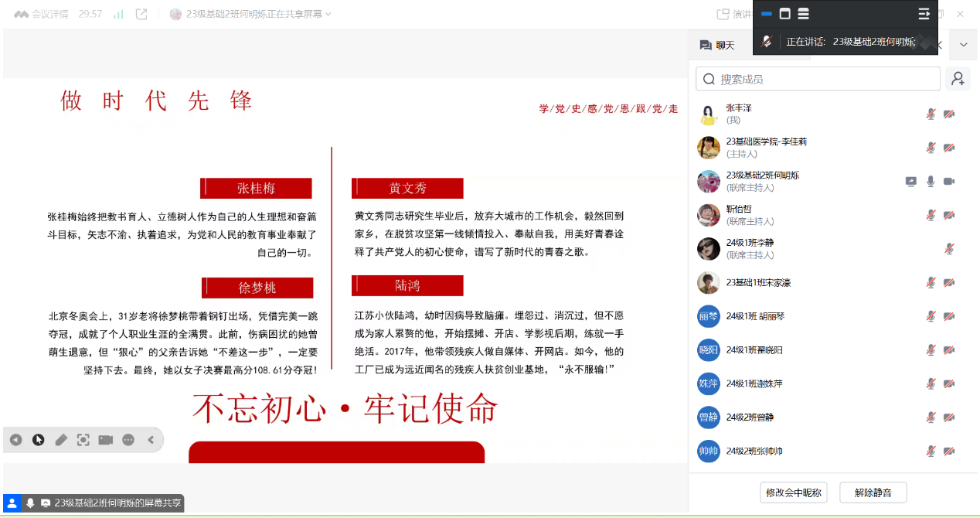Switch to the 聊天 tab
The width and height of the screenshot is (980, 518).
[717, 45]
